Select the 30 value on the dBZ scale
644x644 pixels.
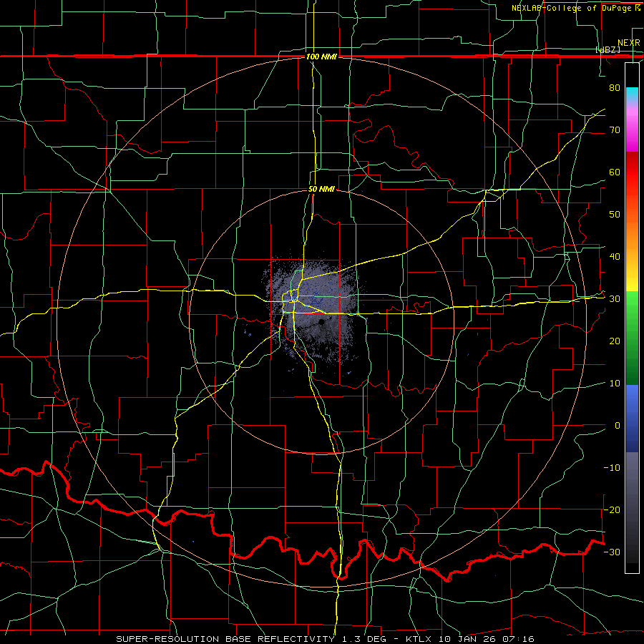click(x=615, y=299)
